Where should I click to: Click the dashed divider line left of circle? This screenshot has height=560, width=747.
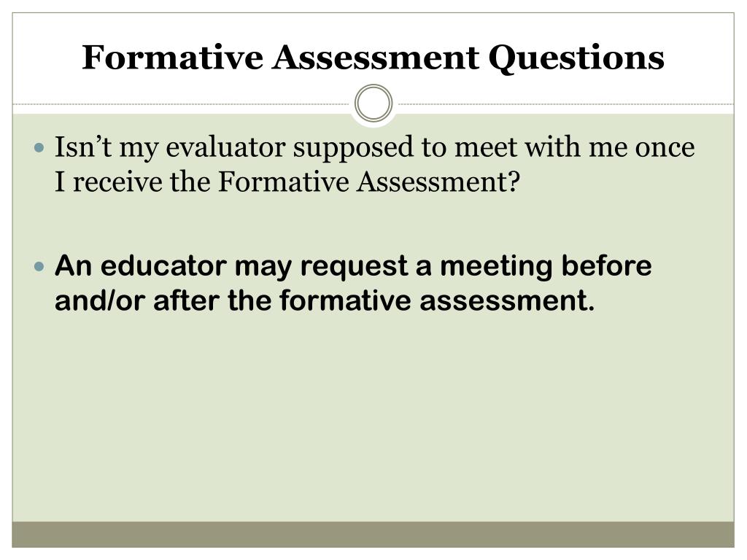[181, 104]
